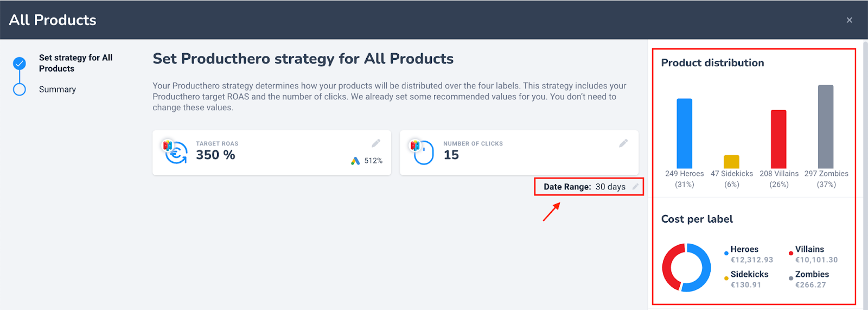Click the Cost per label heading
Viewport: 868px width, 310px height.
point(697,219)
